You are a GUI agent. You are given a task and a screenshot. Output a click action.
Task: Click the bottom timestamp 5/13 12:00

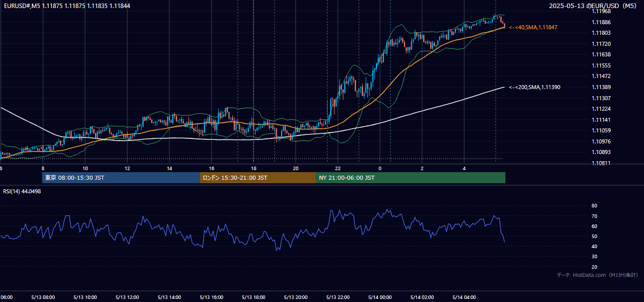coord(127,297)
